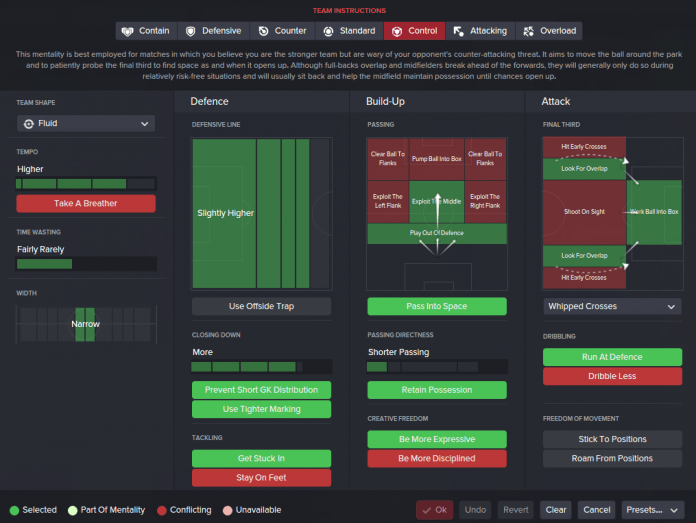Select the Play Out Of Defence zone
This screenshot has width=696, height=523.
tap(437, 234)
